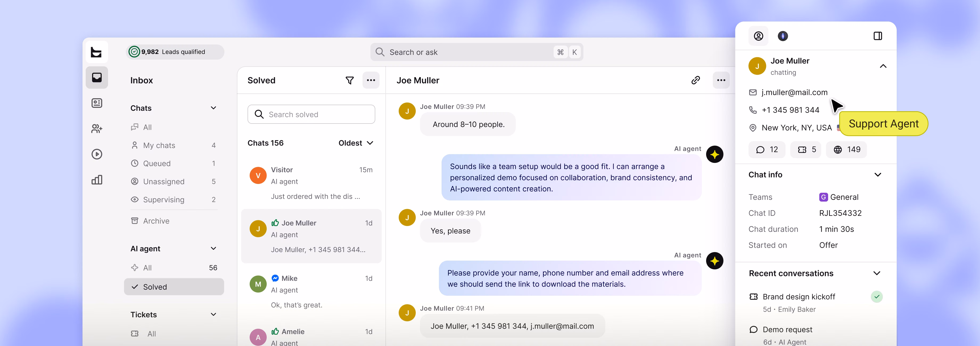The height and width of the screenshot is (346, 980).
Task: Hide the details side panel
Action: [x=878, y=36]
